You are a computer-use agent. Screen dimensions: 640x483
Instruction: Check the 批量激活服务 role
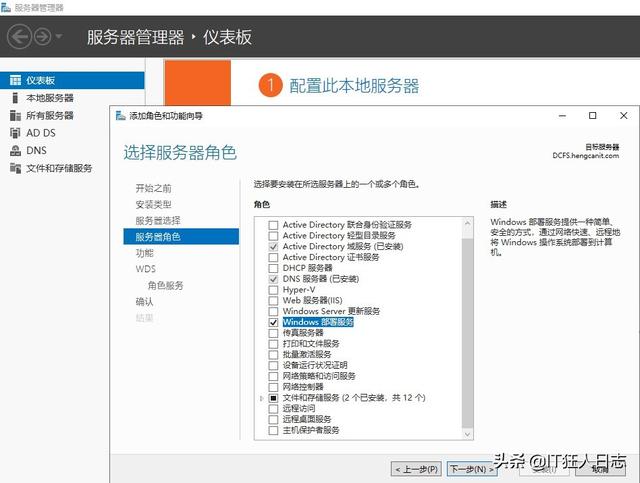click(x=273, y=355)
